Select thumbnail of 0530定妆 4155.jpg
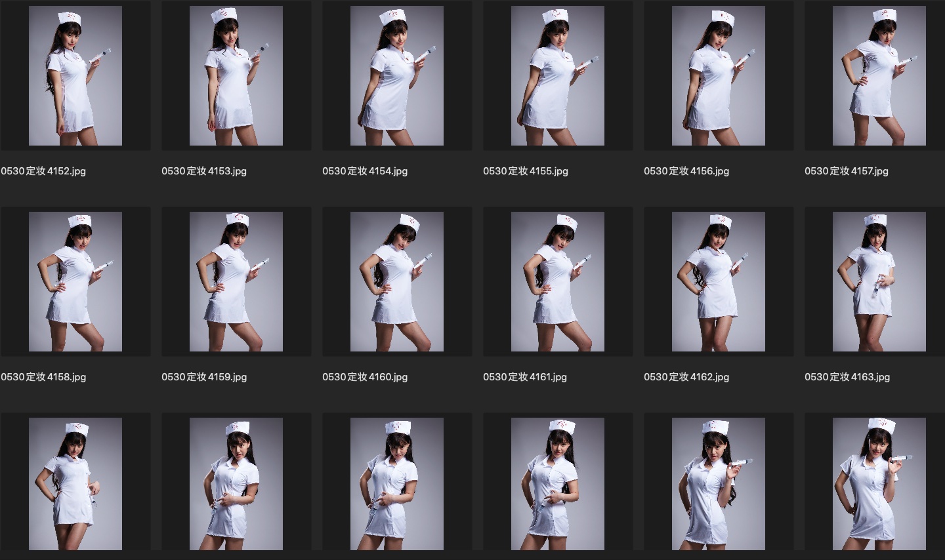This screenshot has height=560, width=945. [558, 76]
